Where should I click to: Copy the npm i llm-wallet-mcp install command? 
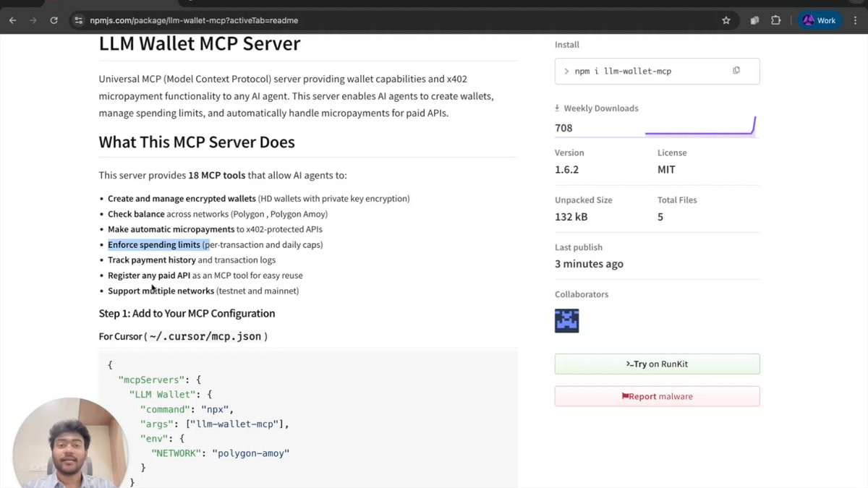(x=736, y=71)
